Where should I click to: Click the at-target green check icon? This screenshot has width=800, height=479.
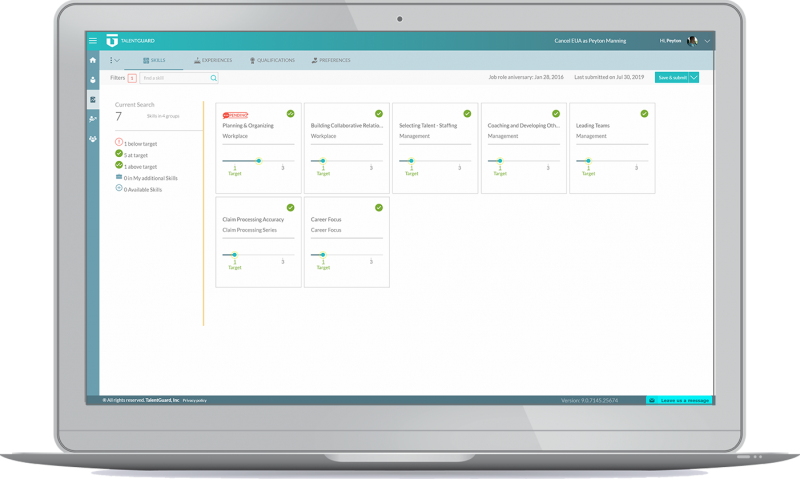119,154
